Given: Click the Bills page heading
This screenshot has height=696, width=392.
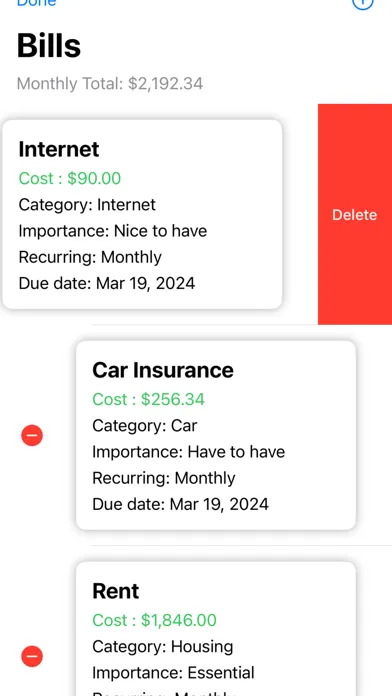Looking at the screenshot, I should (x=49, y=46).
